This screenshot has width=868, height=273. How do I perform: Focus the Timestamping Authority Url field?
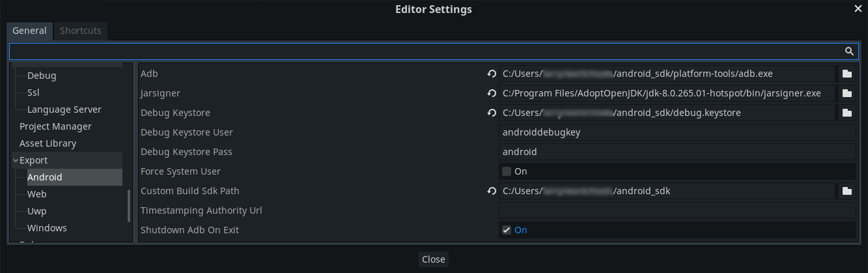pos(677,210)
